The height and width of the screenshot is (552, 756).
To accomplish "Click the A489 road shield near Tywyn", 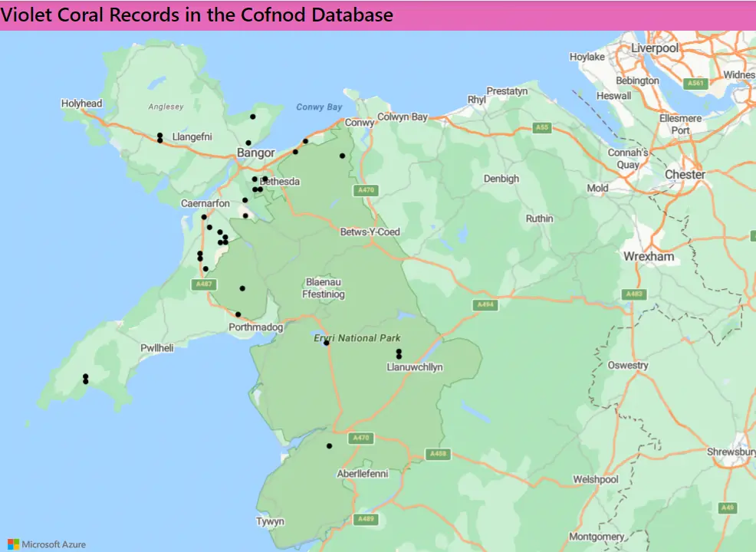I will tap(366, 519).
